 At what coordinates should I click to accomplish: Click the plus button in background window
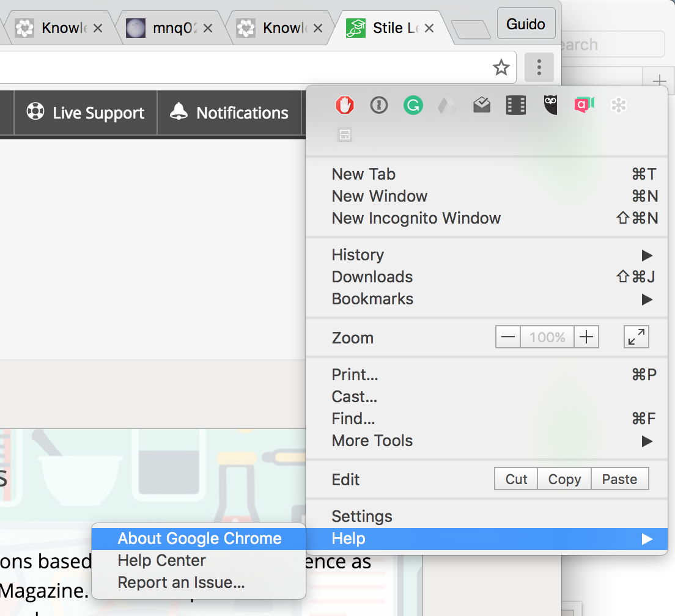click(658, 81)
